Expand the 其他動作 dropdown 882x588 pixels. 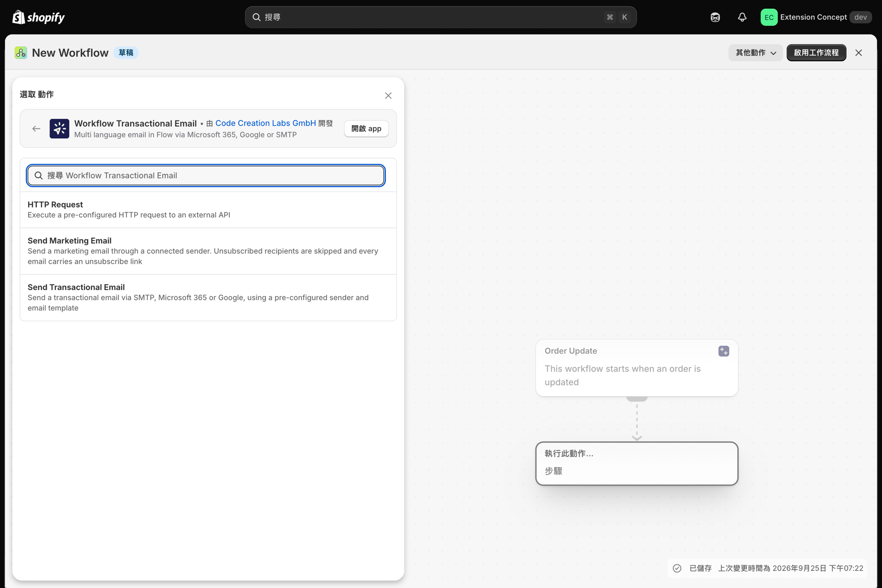pos(755,53)
